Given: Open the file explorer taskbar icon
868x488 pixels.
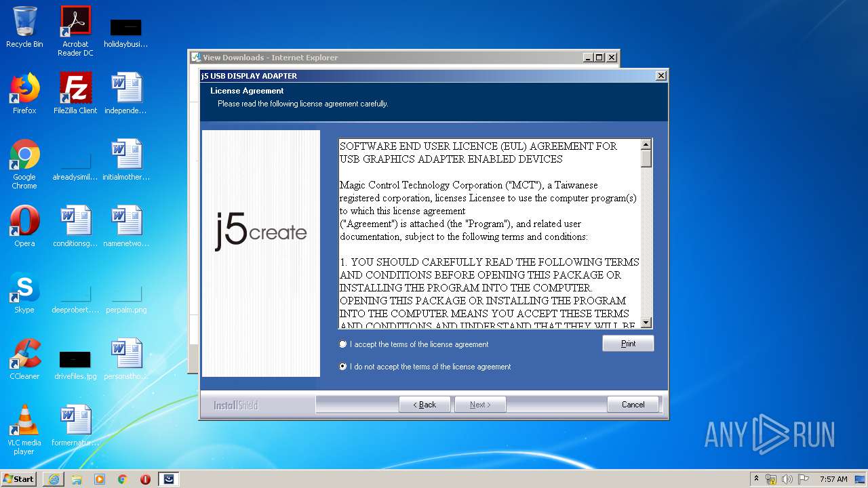Looking at the screenshot, I should (x=77, y=479).
